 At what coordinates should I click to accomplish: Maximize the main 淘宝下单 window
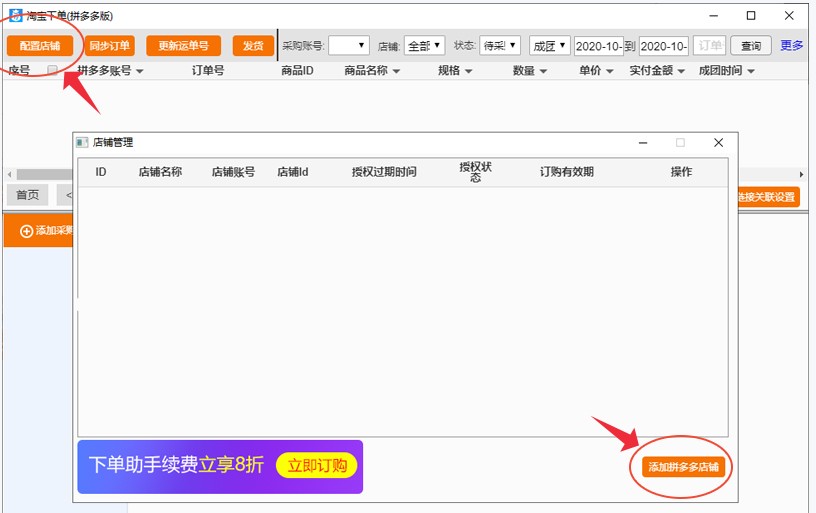pyautogui.click(x=751, y=16)
